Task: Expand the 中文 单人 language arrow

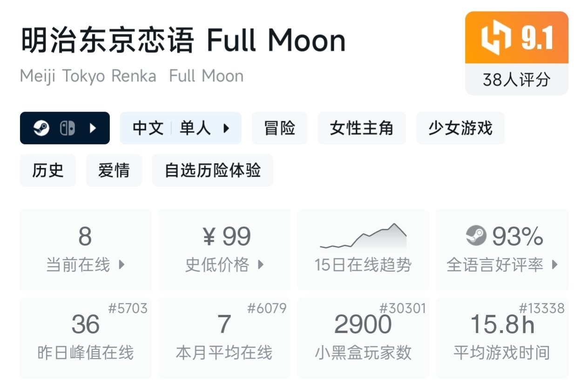Action: click(226, 128)
